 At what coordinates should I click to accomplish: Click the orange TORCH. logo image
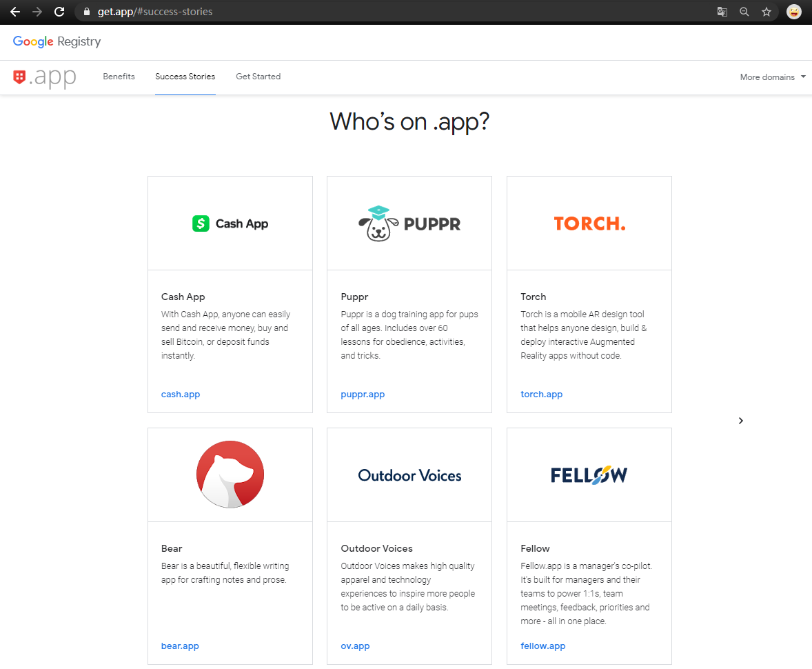tap(589, 223)
